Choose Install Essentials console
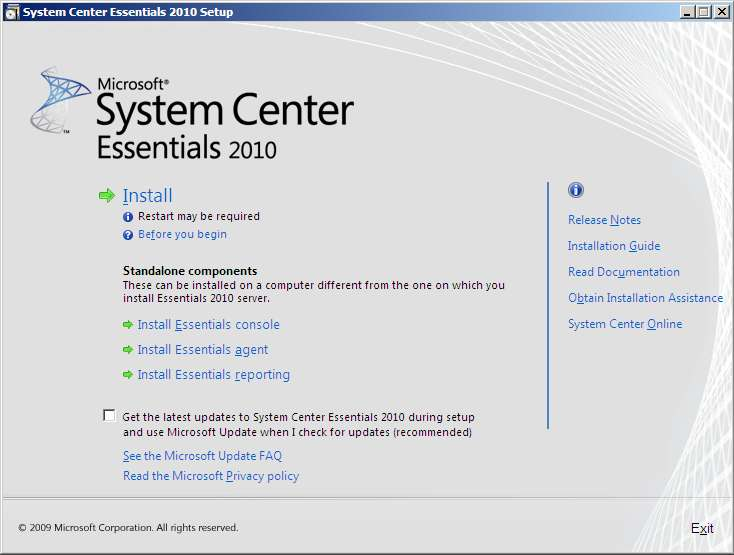This screenshot has width=734, height=555. [x=208, y=325]
